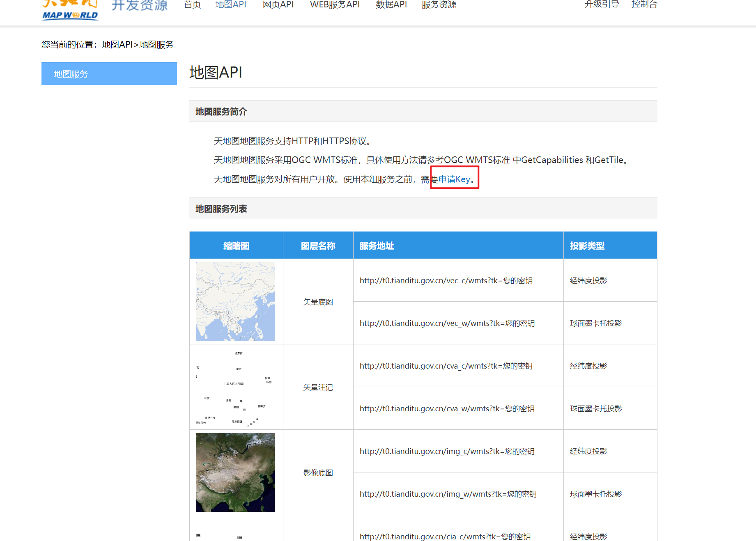This screenshot has height=541, width=756.
Task: Open the WEB服务API navigation item
Action: point(335,5)
